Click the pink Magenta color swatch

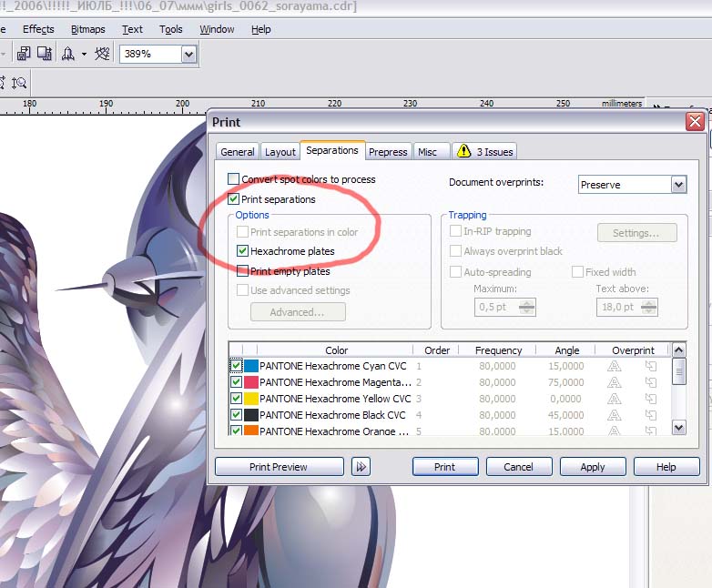click(251, 382)
